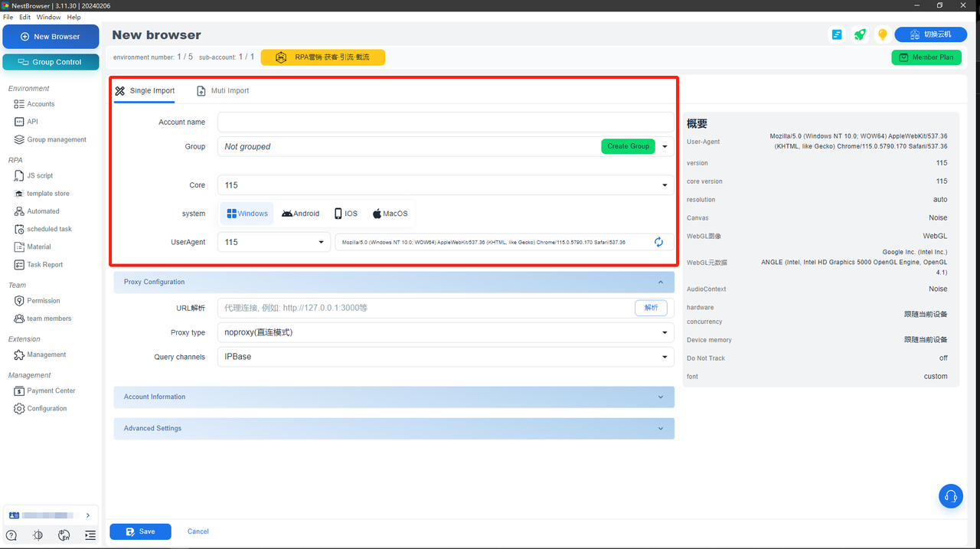Viewport: 980px width, 549px height.
Task: Choose MacOS as the system
Action: point(390,214)
